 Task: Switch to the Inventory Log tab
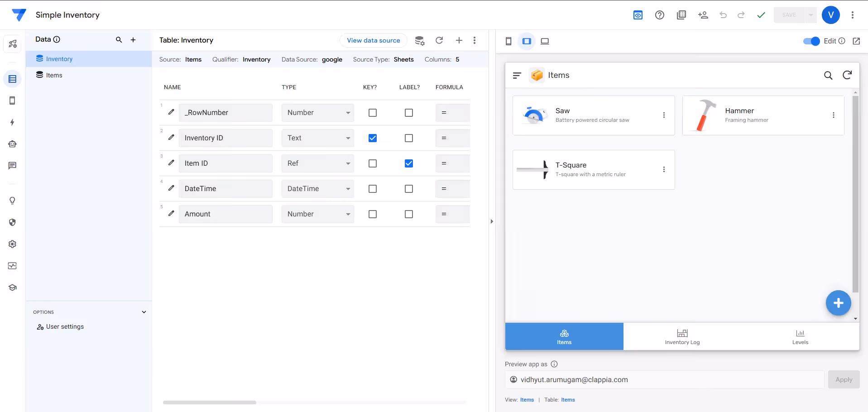click(x=682, y=336)
